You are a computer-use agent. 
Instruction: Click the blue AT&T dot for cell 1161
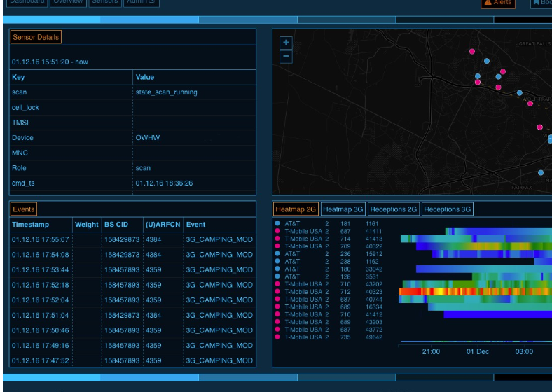(277, 224)
